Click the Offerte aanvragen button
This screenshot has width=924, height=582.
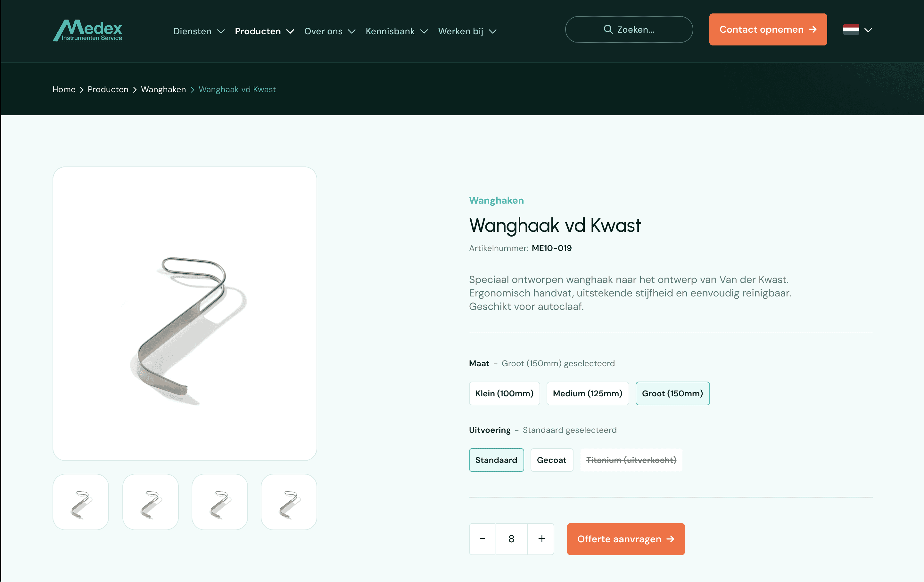click(x=626, y=539)
